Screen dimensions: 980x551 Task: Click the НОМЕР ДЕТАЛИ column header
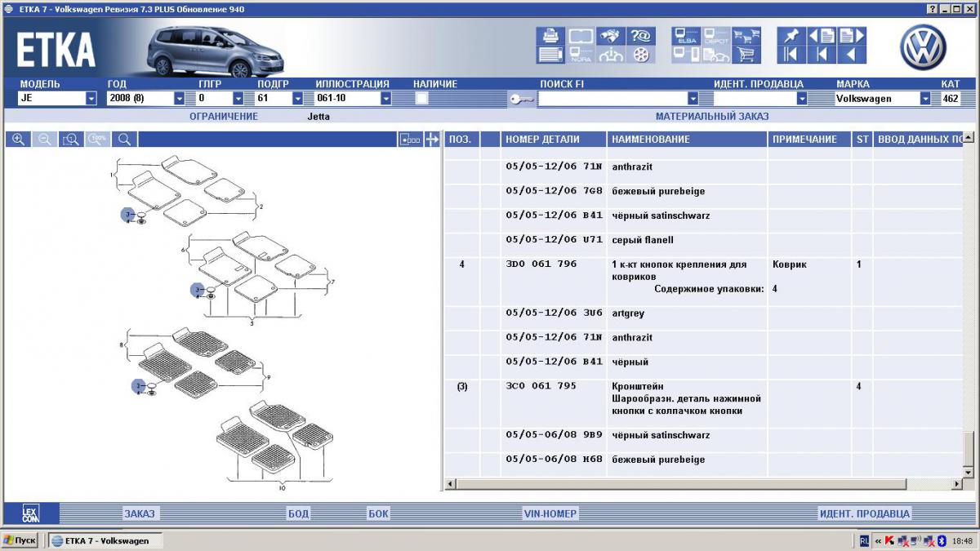(x=554, y=140)
